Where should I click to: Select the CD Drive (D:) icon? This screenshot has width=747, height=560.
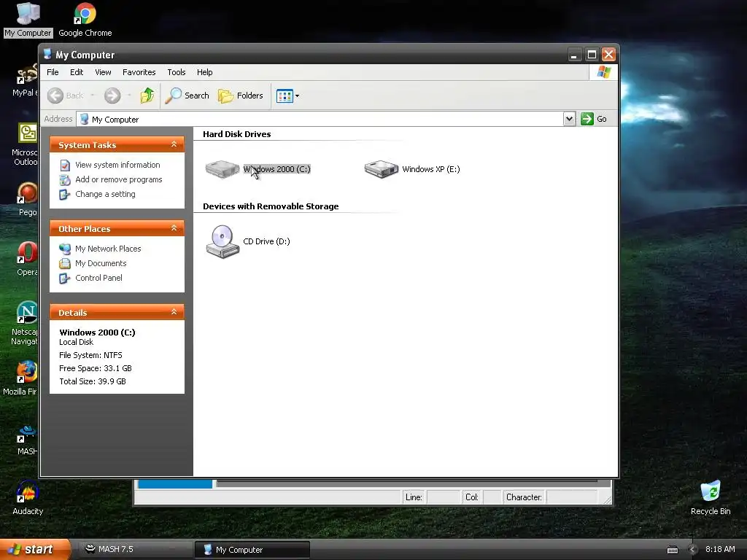coord(222,241)
